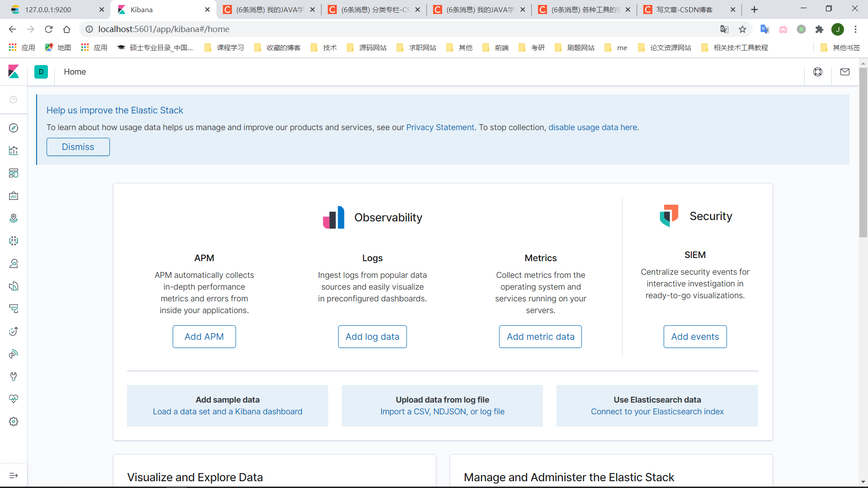Open Machine Learning icon in sidebar
Image resolution: width=868 pixels, height=488 pixels.
14,241
